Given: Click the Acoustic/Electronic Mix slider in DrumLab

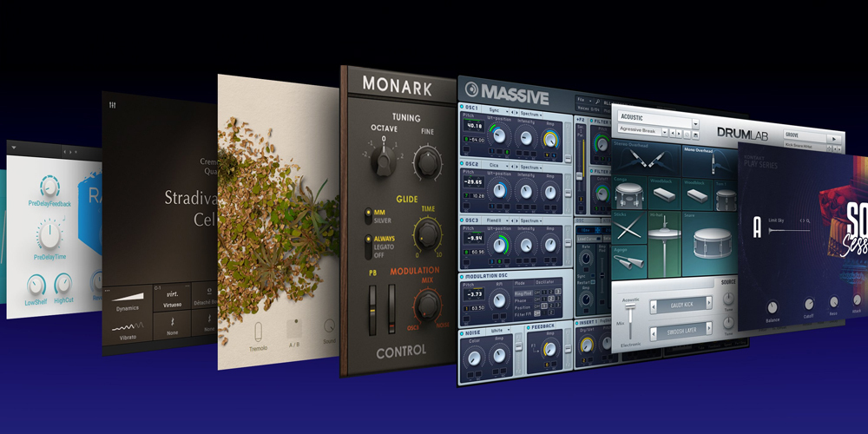Looking at the screenshot, I should (x=629, y=321).
